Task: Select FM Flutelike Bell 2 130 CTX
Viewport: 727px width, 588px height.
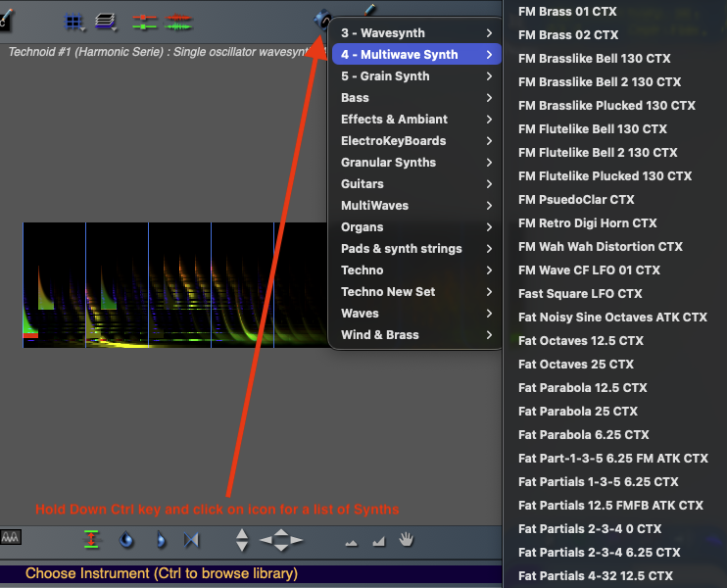Action: click(598, 153)
